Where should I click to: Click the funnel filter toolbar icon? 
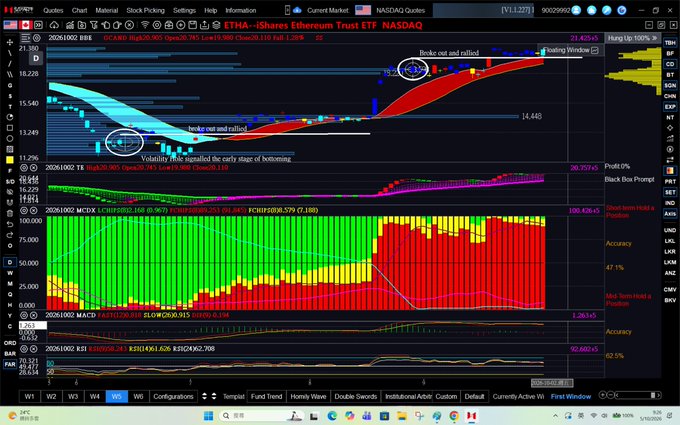[x=94, y=25]
